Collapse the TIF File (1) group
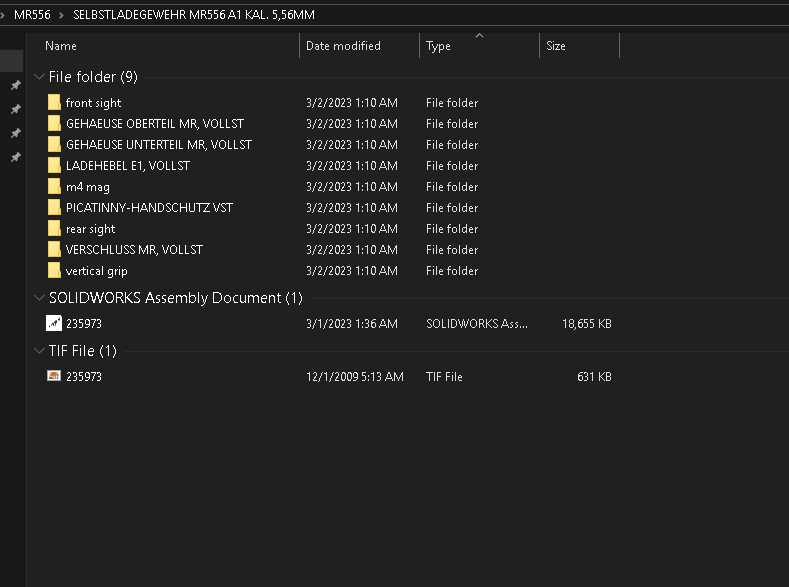Image resolution: width=789 pixels, height=587 pixels. 39,351
